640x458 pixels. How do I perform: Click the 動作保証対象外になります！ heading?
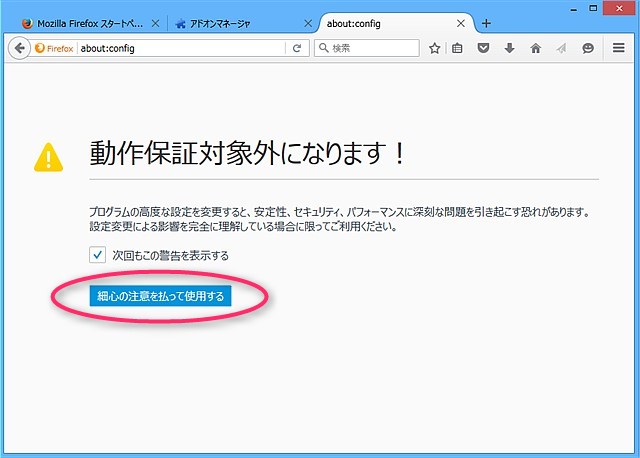tap(247, 154)
